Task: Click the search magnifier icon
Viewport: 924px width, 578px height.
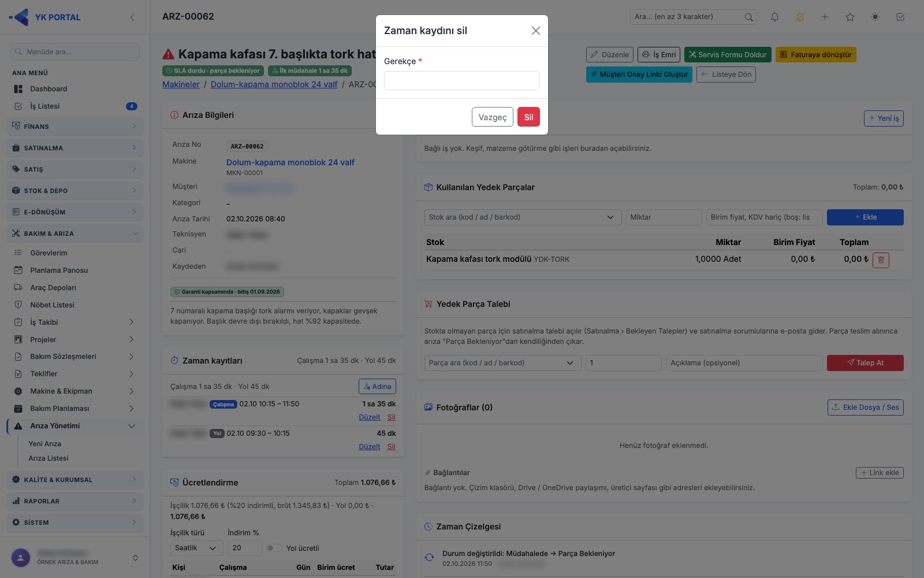Action: [749, 17]
